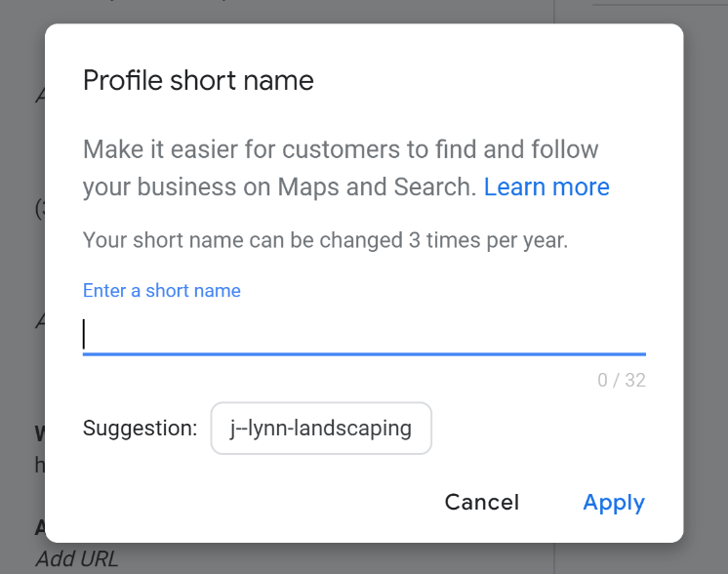Click Add URL behind the dialog
This screenshot has width=728, height=574.
click(77, 559)
